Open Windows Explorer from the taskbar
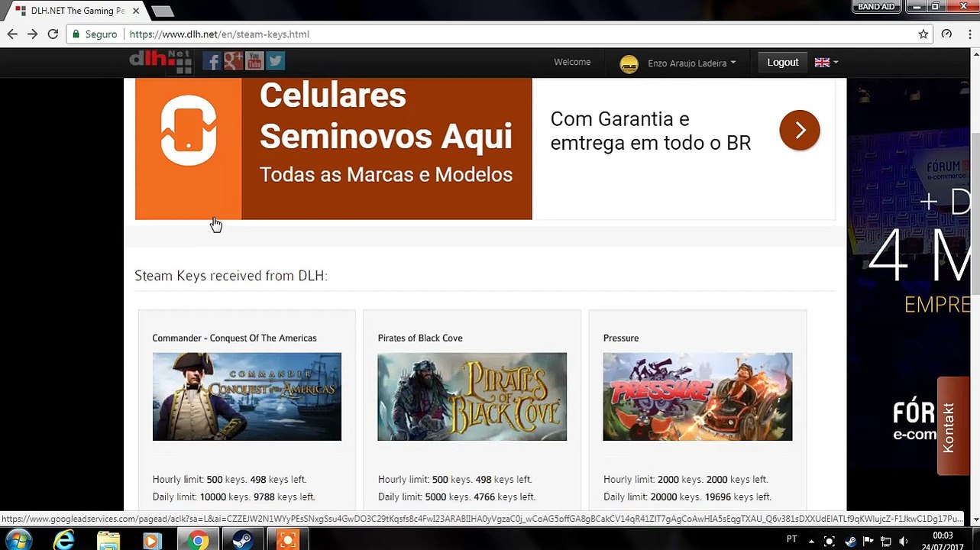 coord(108,541)
